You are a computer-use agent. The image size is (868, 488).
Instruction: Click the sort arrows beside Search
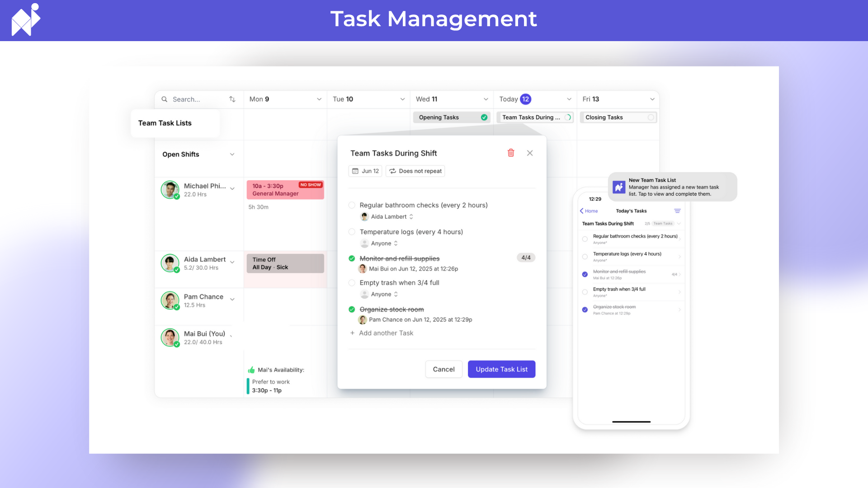click(x=232, y=99)
